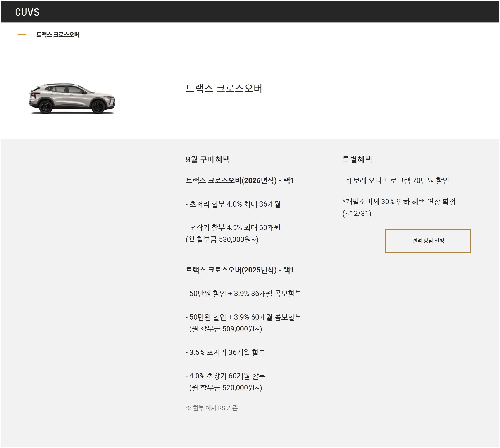Click the 2026년식 택1 subheading

point(239,180)
